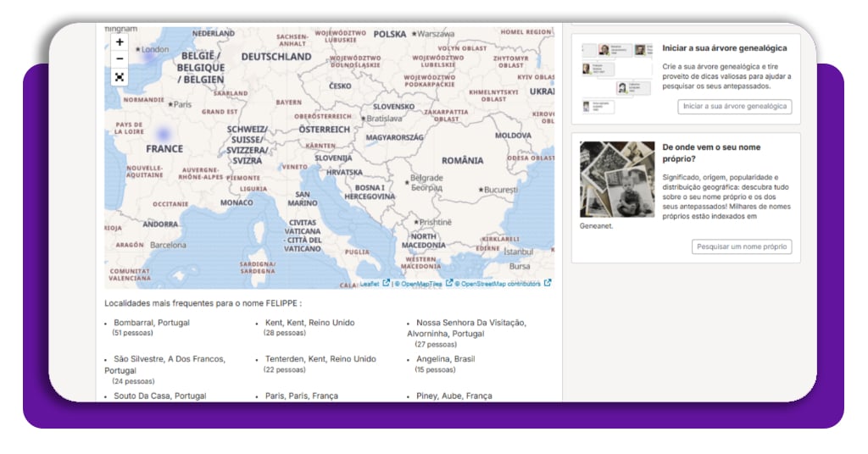The width and height of the screenshot is (868, 454).
Task: Select 'Bombarral, Portugal' locality
Action: tap(152, 323)
